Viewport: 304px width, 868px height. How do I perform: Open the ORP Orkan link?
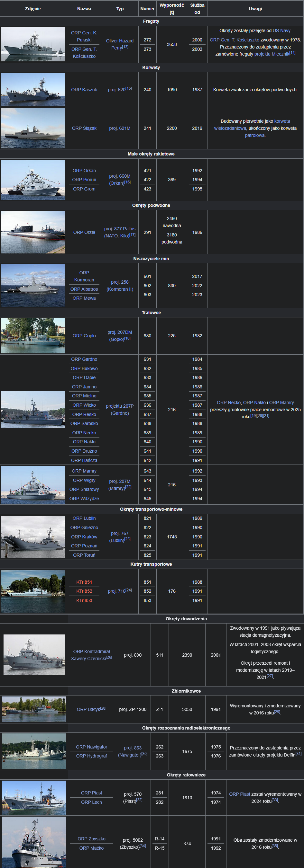pos(84,171)
